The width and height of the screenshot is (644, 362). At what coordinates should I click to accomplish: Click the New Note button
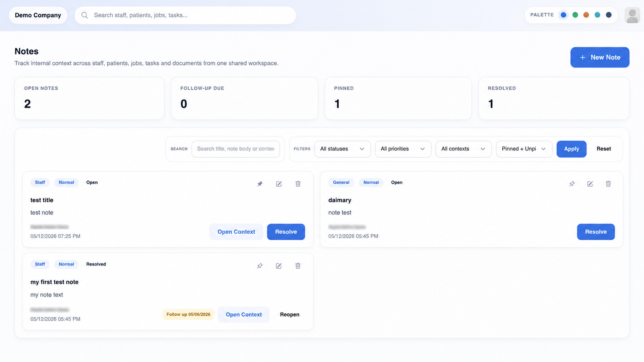(600, 58)
